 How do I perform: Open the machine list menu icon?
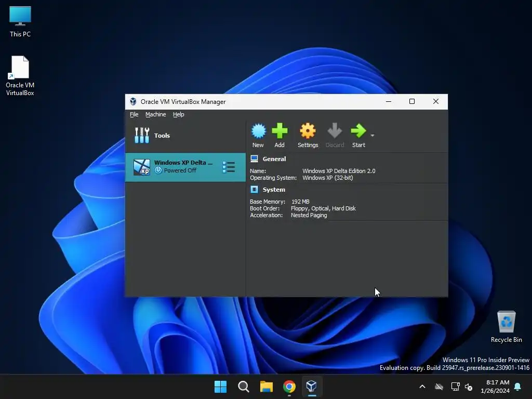pos(229,167)
